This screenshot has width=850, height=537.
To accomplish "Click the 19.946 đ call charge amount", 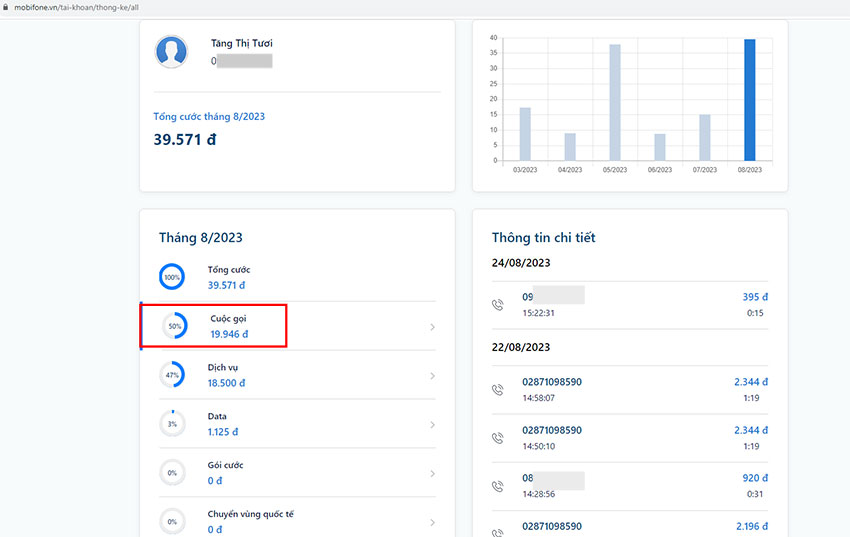I will coord(229,334).
